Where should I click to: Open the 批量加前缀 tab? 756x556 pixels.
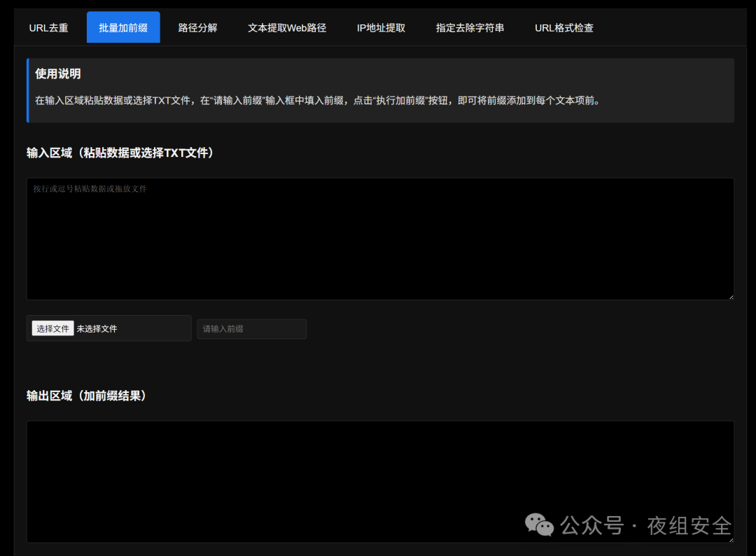pos(123,27)
